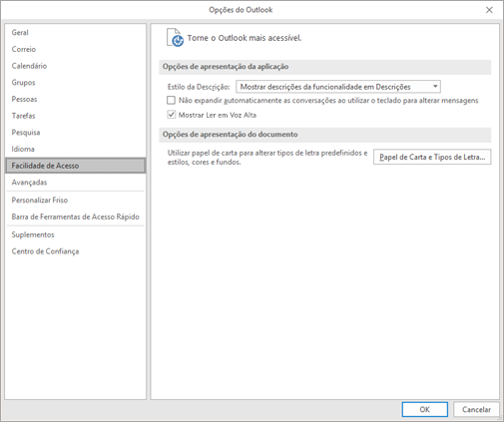The height and width of the screenshot is (422, 504).
Task: Dismiss dialog with the Cancelar button
Action: click(476, 409)
